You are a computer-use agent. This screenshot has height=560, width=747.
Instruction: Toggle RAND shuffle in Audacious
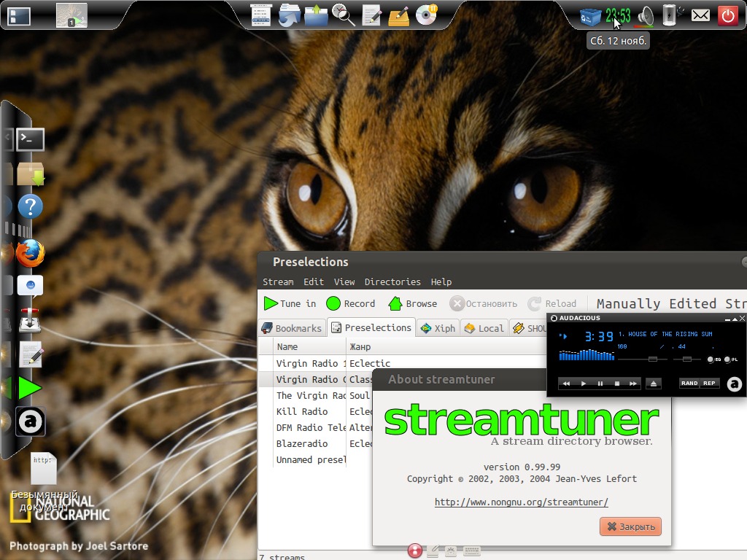point(689,383)
